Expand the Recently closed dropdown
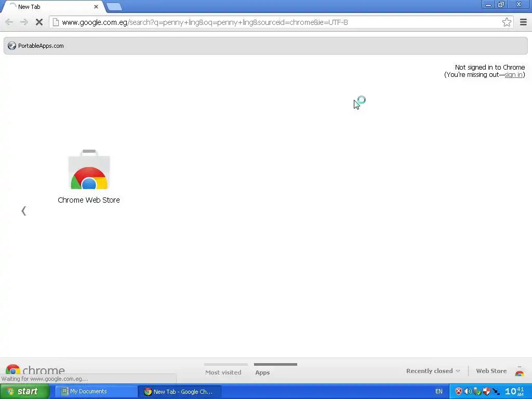 [433, 371]
